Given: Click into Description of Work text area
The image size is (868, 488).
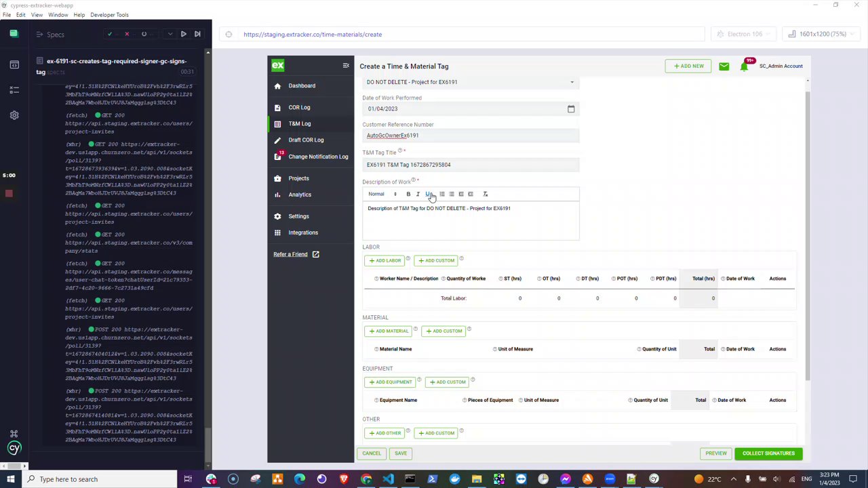Looking at the screenshot, I should coord(471,220).
